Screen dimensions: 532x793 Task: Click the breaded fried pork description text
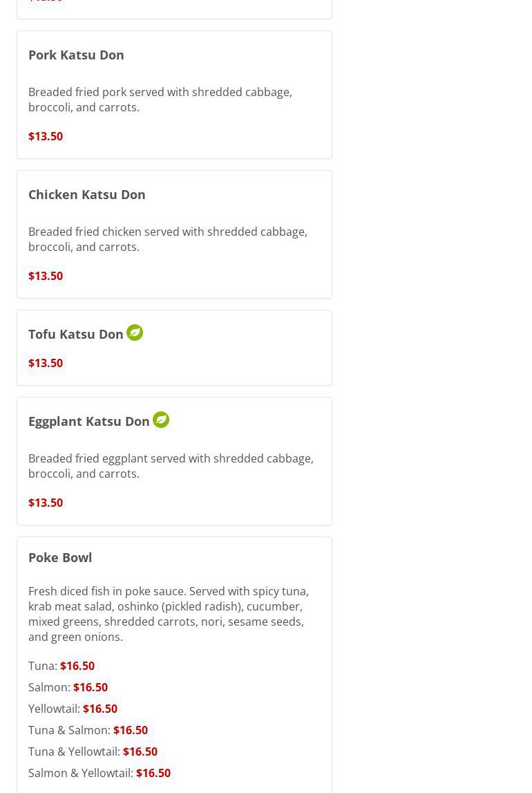coord(160,100)
